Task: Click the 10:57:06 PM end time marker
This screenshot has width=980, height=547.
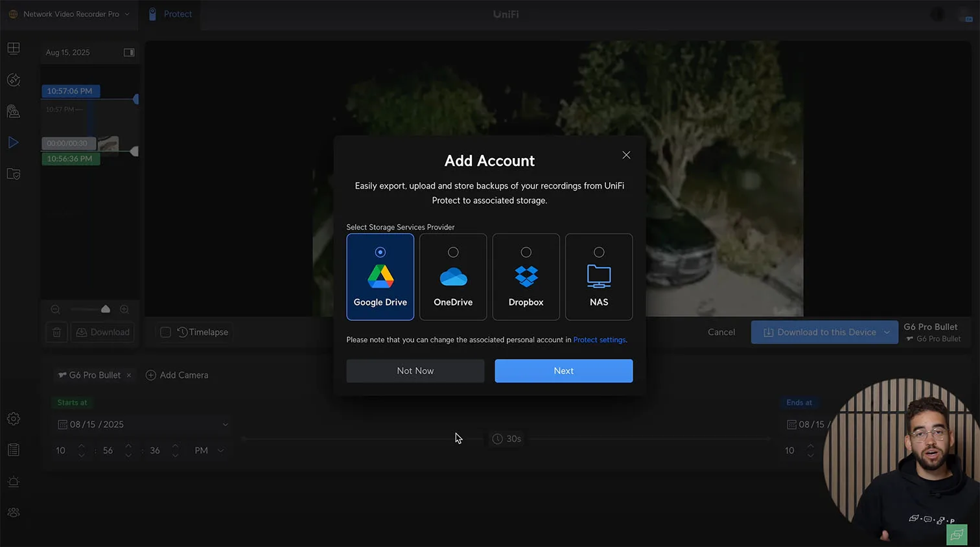Action: pyautogui.click(x=71, y=91)
